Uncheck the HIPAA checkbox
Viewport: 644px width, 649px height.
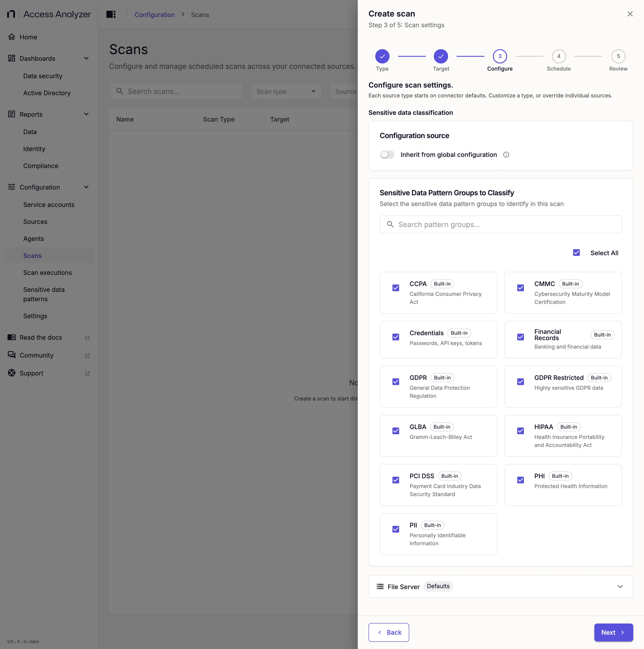(520, 431)
